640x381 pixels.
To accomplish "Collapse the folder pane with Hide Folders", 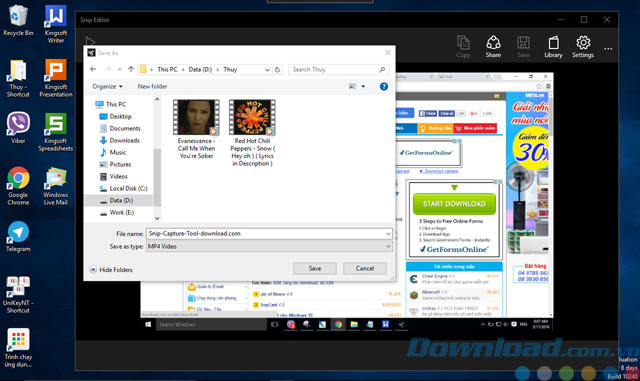I will 111,270.
